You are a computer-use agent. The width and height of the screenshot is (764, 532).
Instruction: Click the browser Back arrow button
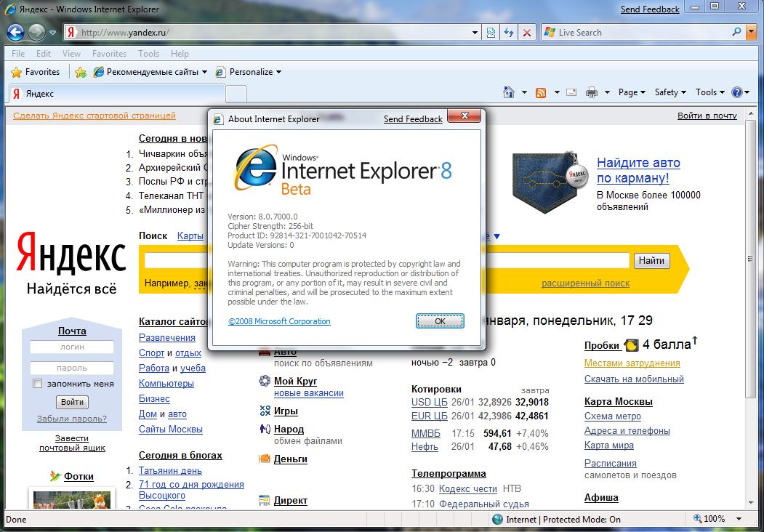point(16,32)
